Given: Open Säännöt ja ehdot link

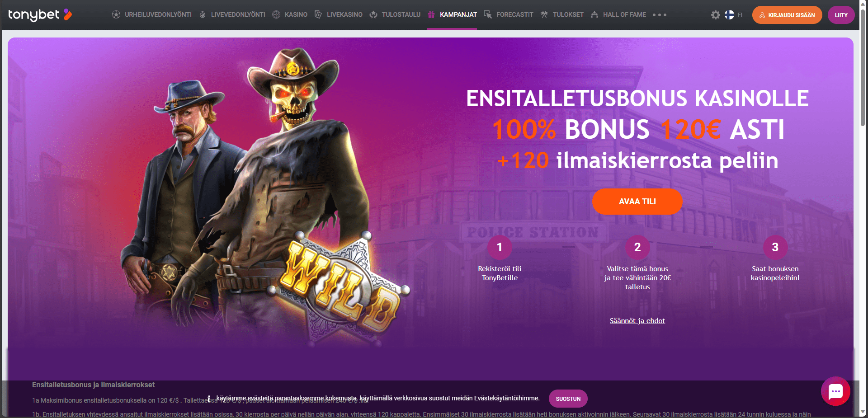Looking at the screenshot, I should 637,321.
